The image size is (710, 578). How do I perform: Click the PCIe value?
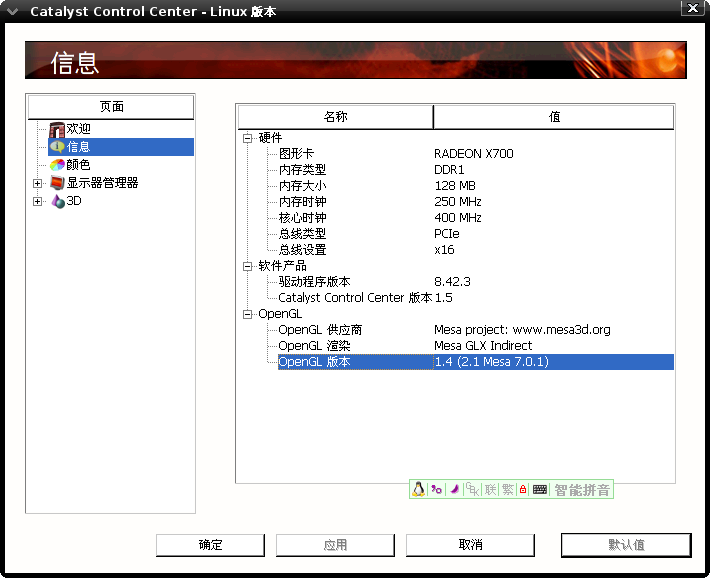tap(446, 234)
